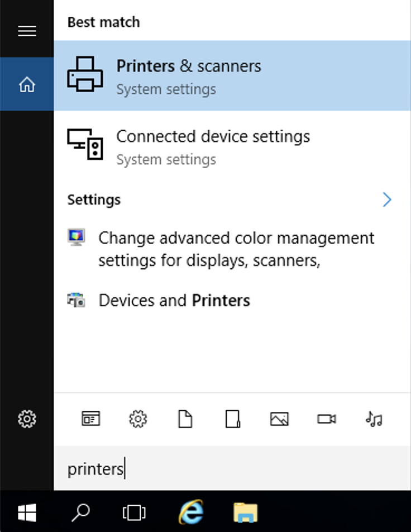This screenshot has height=532, width=411.
Task: Open the hamburger menu in the sidebar
Action: point(27,31)
